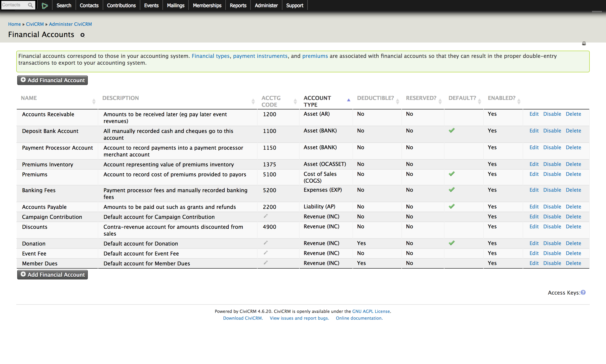Sort table by Acctg Code column
Screen dimensions: 606x364
click(x=278, y=101)
